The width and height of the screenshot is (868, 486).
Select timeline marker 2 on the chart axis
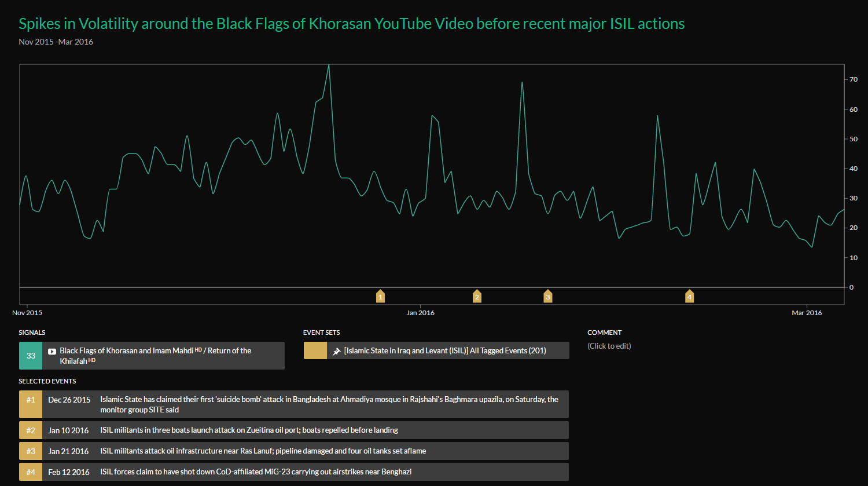pyautogui.click(x=477, y=297)
